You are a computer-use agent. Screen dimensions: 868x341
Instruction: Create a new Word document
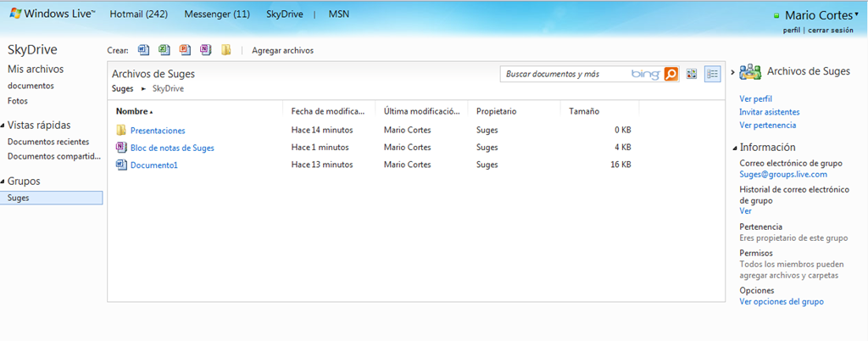(144, 50)
